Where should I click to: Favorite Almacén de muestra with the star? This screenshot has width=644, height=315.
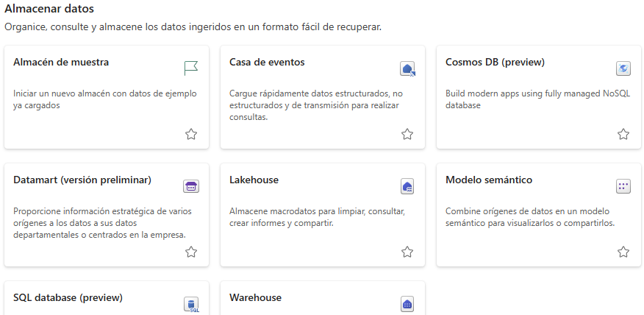point(191,134)
